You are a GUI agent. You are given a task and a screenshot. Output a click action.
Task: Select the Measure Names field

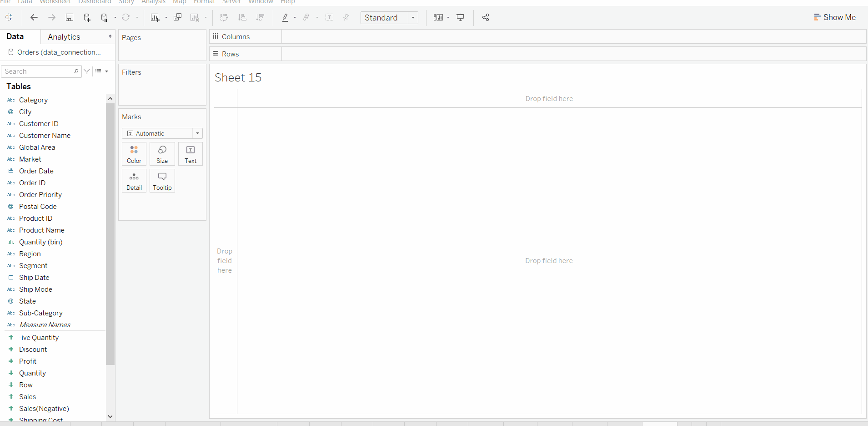(45, 325)
